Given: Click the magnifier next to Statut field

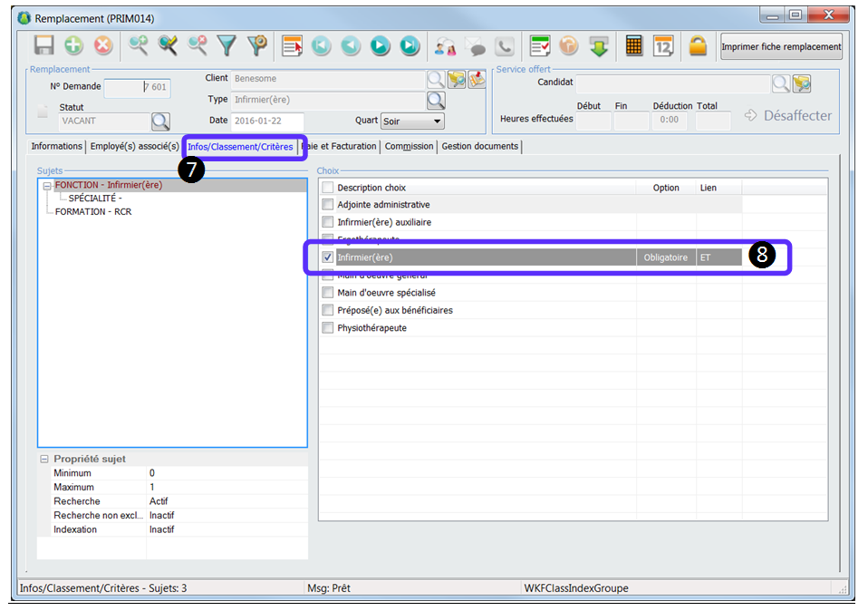Looking at the screenshot, I should (x=160, y=121).
